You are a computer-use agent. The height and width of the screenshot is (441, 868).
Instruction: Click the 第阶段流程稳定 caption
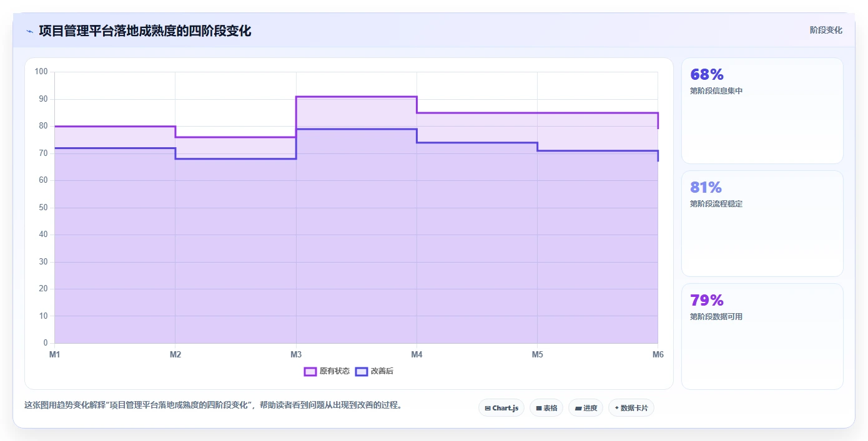click(716, 204)
